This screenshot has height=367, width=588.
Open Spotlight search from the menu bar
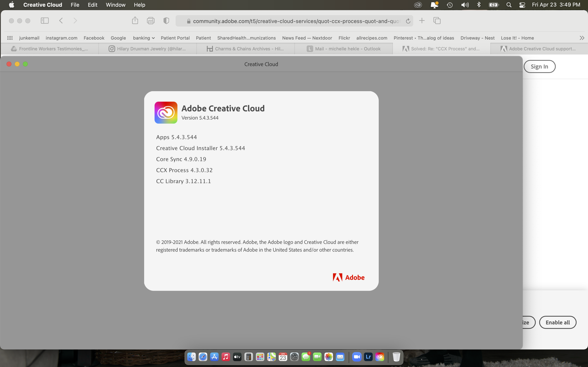(509, 5)
